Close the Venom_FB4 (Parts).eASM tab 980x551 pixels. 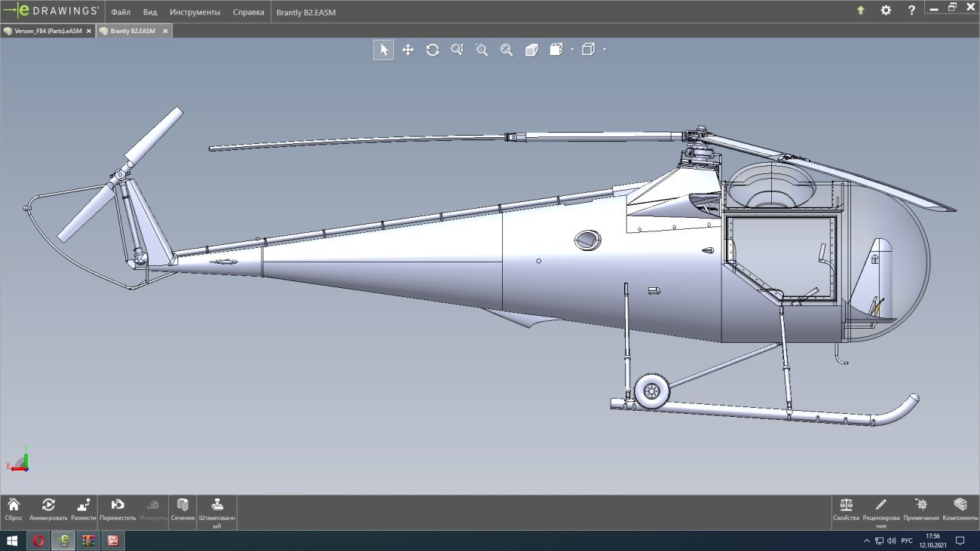click(89, 31)
